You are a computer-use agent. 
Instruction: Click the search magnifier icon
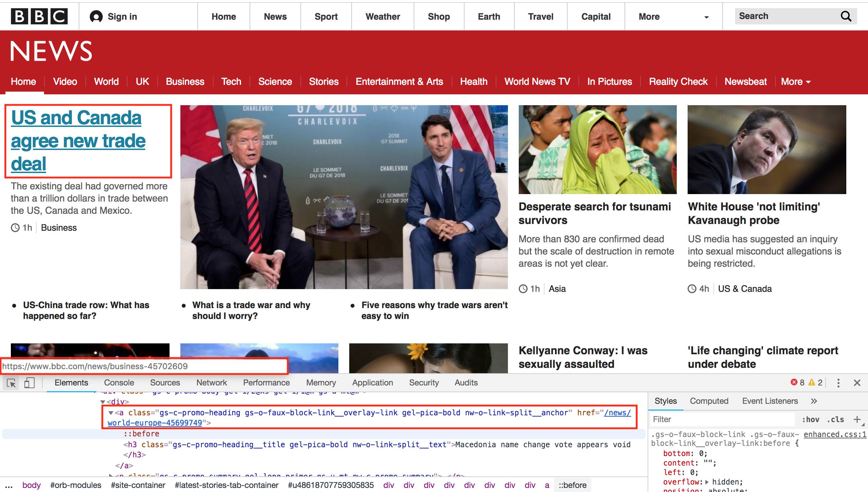pyautogui.click(x=846, y=16)
